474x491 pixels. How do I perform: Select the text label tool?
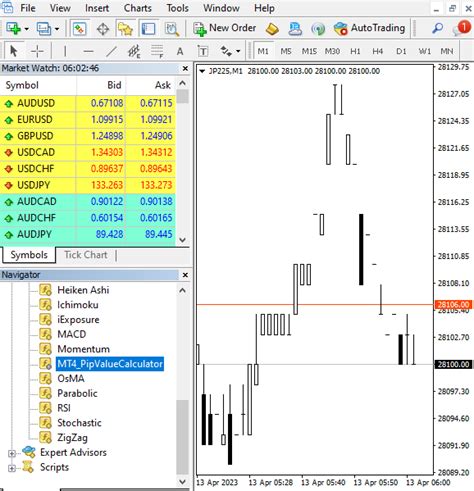(203, 51)
